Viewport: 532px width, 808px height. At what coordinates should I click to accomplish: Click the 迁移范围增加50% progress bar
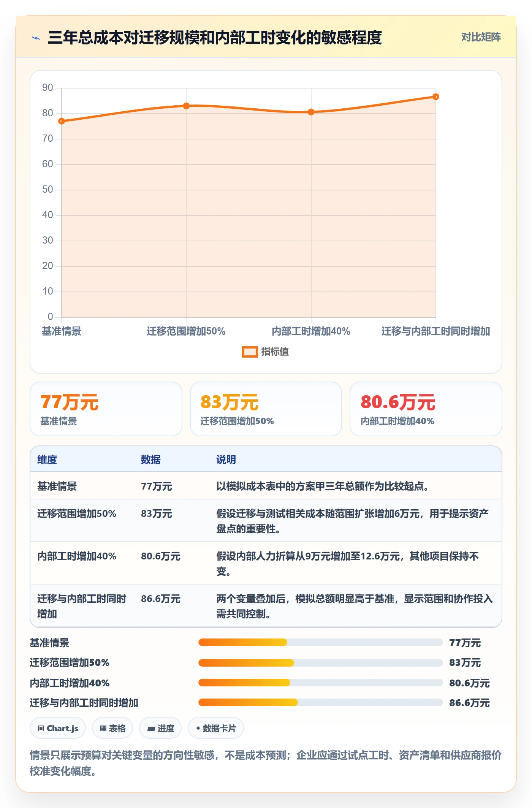pyautogui.click(x=320, y=663)
